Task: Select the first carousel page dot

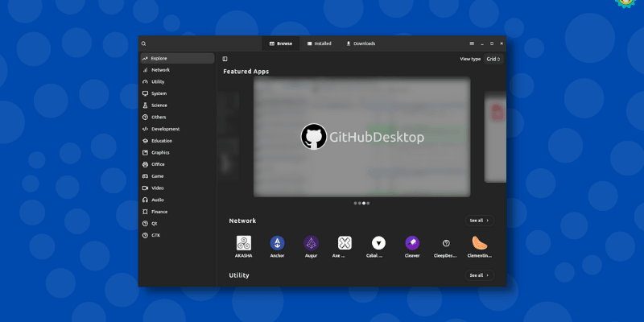Action: [x=355, y=203]
